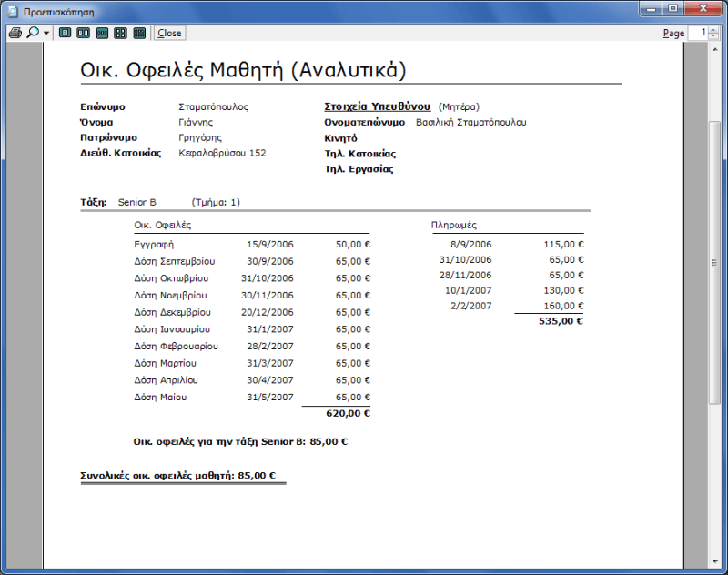Click the magnifier zoom icon
728x575 pixels.
click(32, 33)
